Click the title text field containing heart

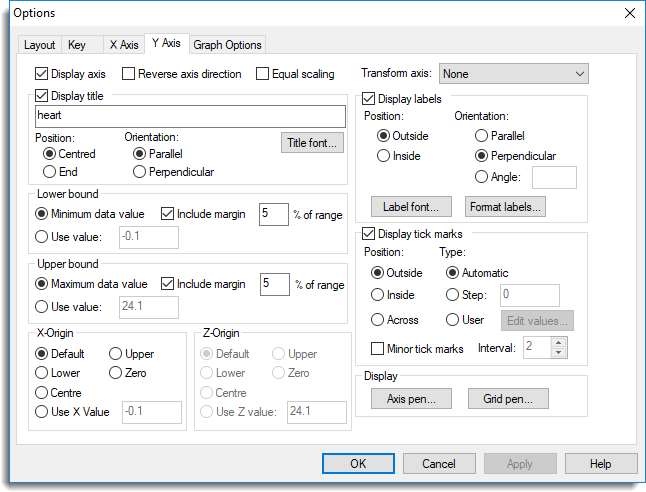[x=190, y=117]
